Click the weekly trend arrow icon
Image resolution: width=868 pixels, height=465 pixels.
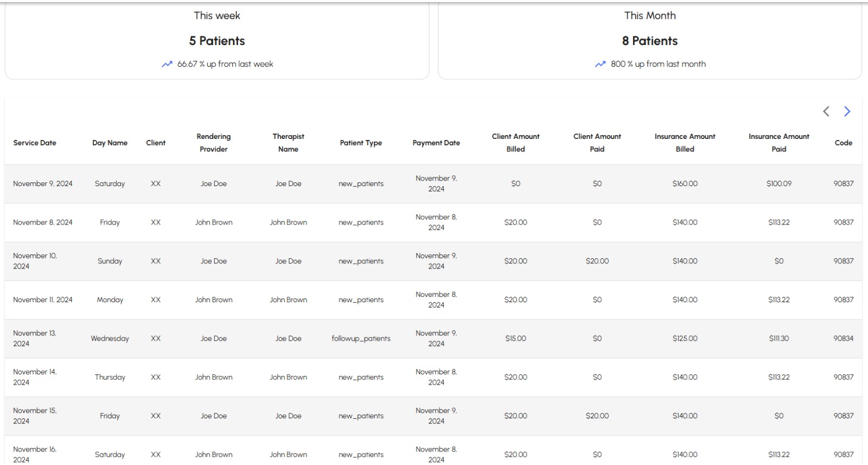[x=167, y=64]
